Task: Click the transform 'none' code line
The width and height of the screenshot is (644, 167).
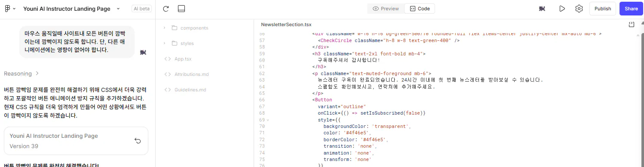Action: 347,159
